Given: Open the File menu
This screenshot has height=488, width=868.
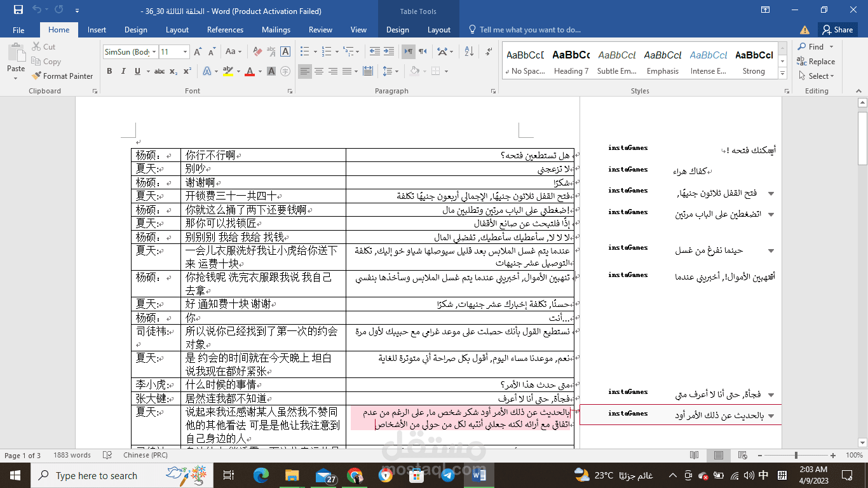Looking at the screenshot, I should pos(18,30).
